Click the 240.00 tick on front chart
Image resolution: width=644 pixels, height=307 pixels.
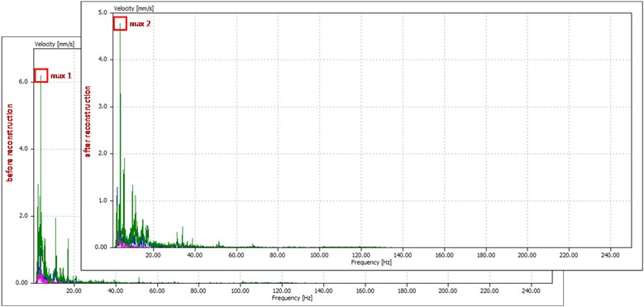610,255
